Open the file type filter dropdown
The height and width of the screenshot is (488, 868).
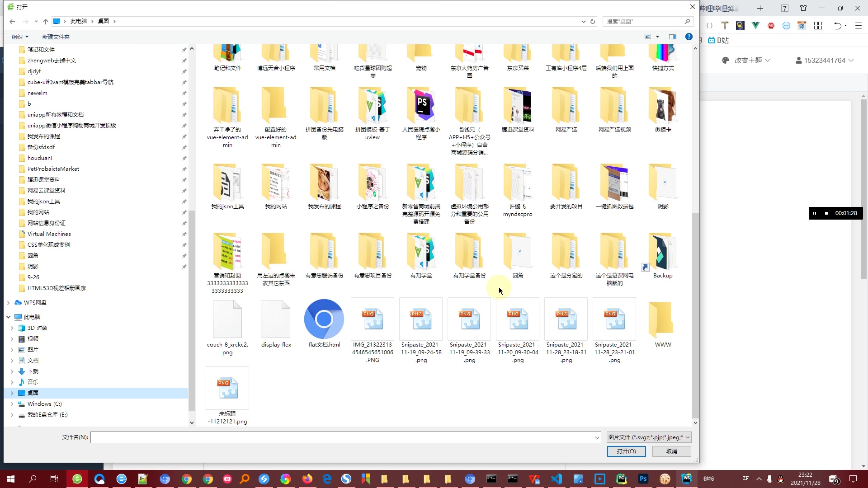[649, 437]
